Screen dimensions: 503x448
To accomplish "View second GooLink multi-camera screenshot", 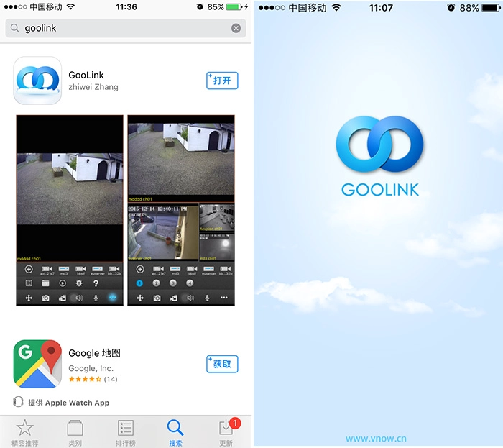I will pos(181,211).
